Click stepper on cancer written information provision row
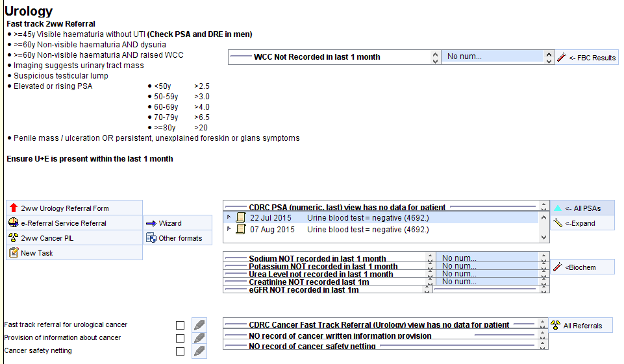 tap(542, 335)
